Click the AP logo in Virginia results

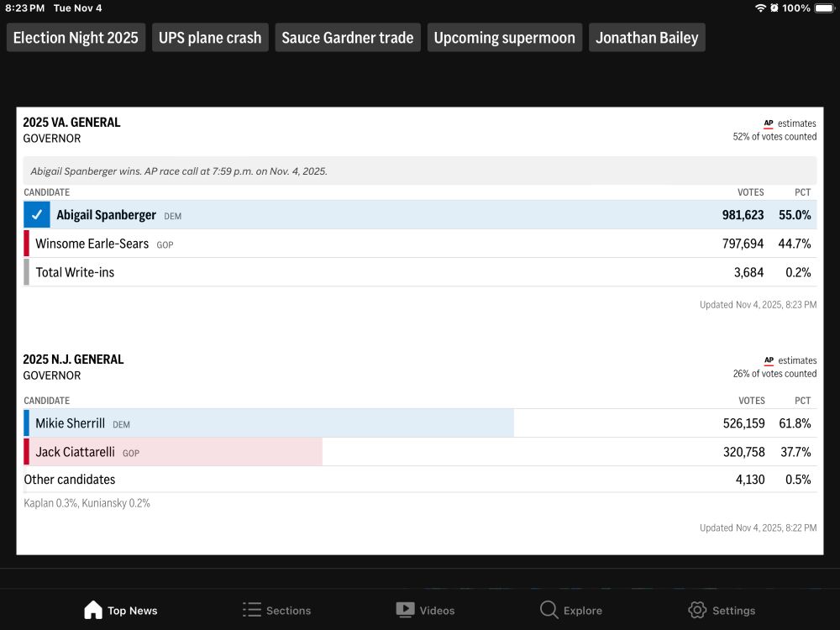tap(769, 123)
